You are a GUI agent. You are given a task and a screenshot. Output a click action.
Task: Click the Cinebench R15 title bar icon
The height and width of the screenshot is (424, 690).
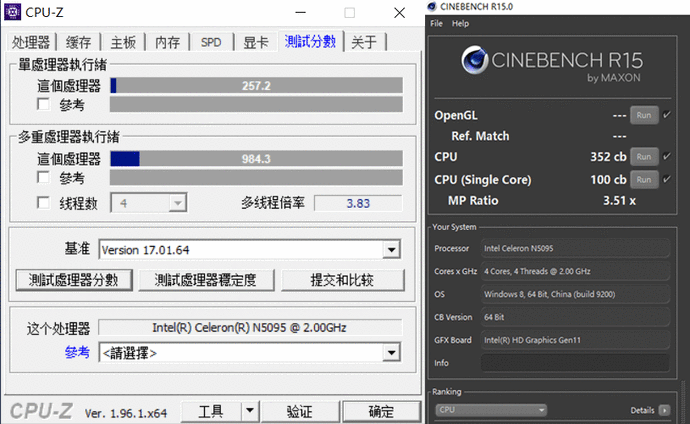[432, 7]
